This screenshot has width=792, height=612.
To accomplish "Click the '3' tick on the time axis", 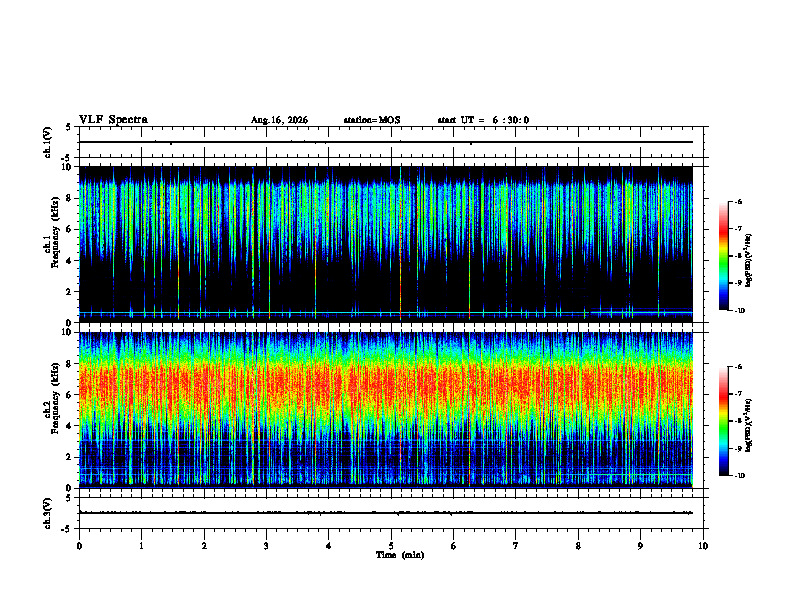I will (x=266, y=546).
